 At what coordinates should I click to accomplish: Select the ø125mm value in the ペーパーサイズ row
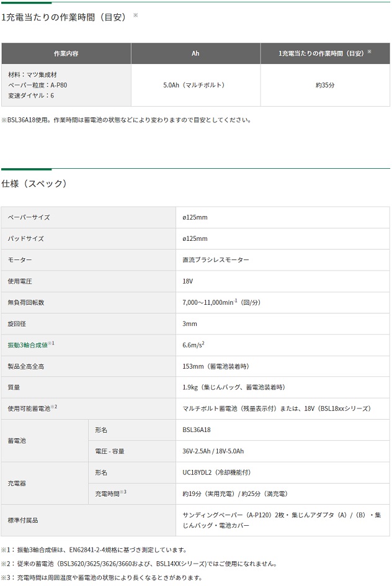[x=195, y=217]
